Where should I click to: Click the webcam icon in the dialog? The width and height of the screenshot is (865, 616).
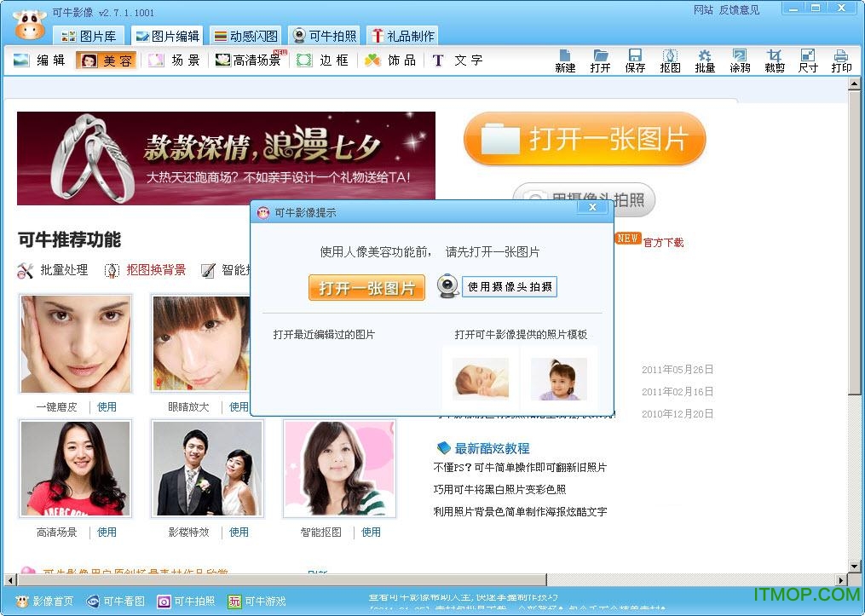[448, 286]
